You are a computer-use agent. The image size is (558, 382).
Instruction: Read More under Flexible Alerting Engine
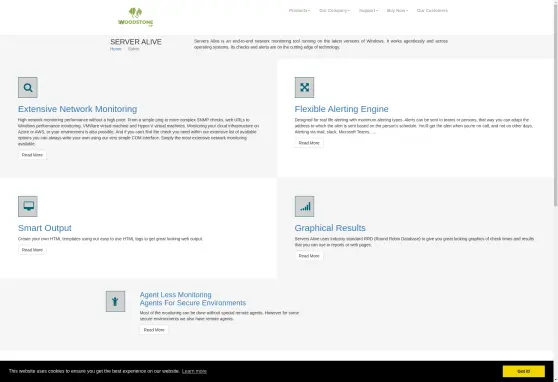[x=309, y=143]
